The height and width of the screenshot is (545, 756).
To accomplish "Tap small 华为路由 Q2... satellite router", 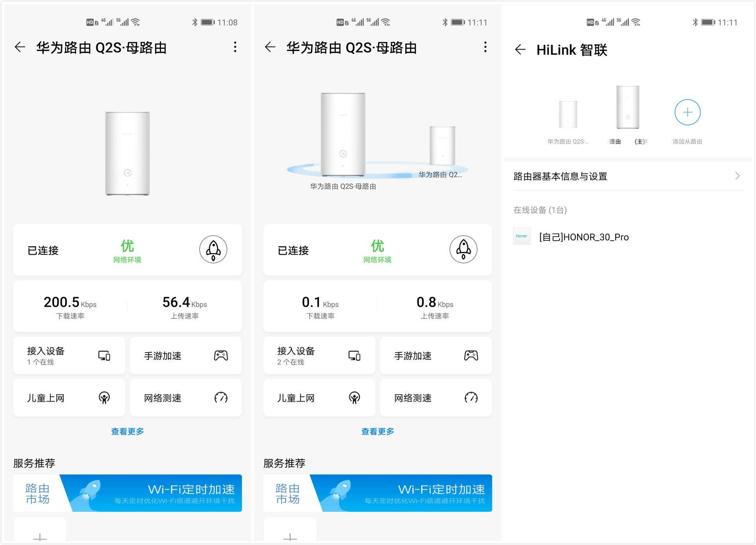I will pyautogui.click(x=442, y=145).
